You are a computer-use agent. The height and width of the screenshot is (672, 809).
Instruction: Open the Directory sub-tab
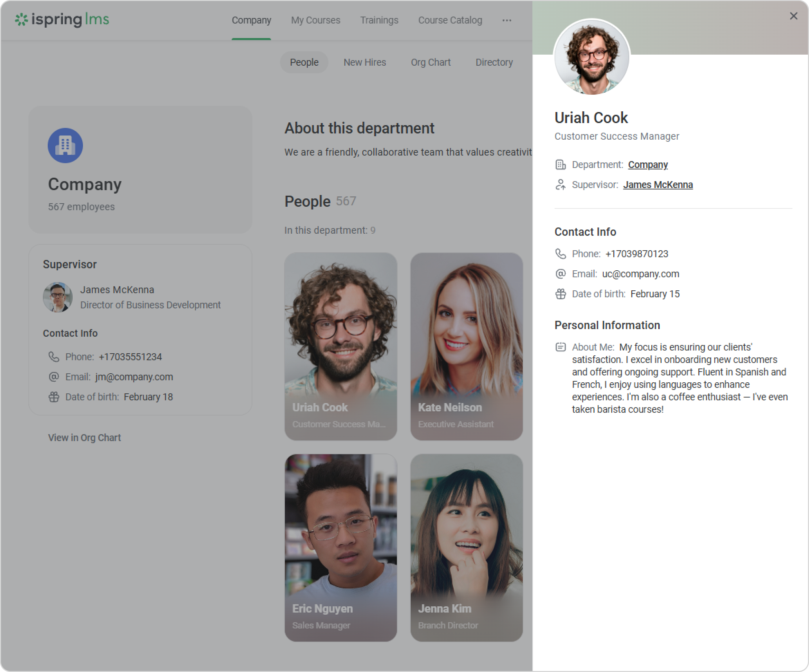point(494,62)
